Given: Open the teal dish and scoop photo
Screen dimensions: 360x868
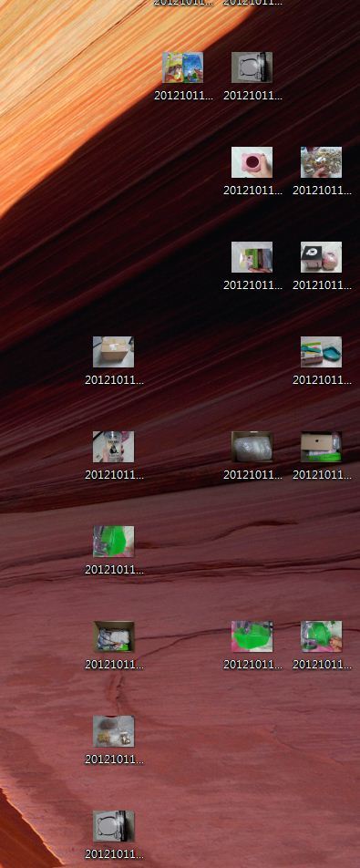Looking at the screenshot, I should coord(322,352).
